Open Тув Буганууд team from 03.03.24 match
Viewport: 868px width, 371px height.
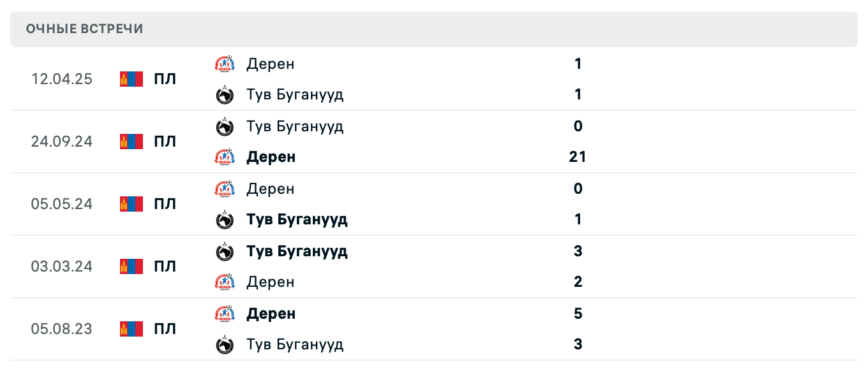[x=297, y=251]
